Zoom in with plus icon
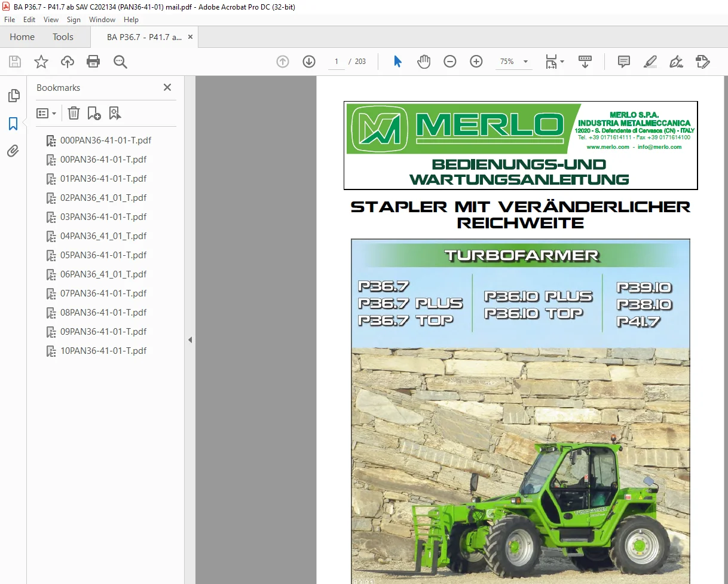The height and width of the screenshot is (584, 728). 476,62
